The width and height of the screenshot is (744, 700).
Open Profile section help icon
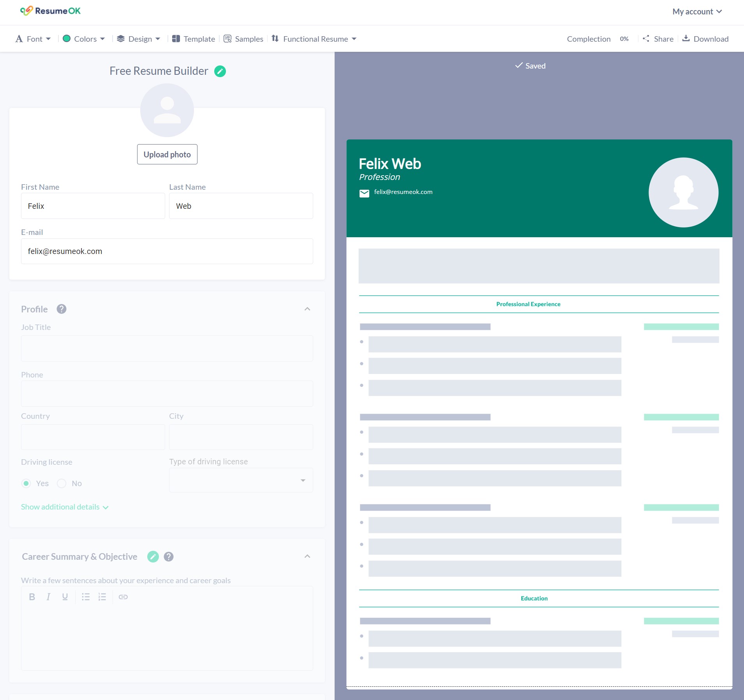[62, 309]
